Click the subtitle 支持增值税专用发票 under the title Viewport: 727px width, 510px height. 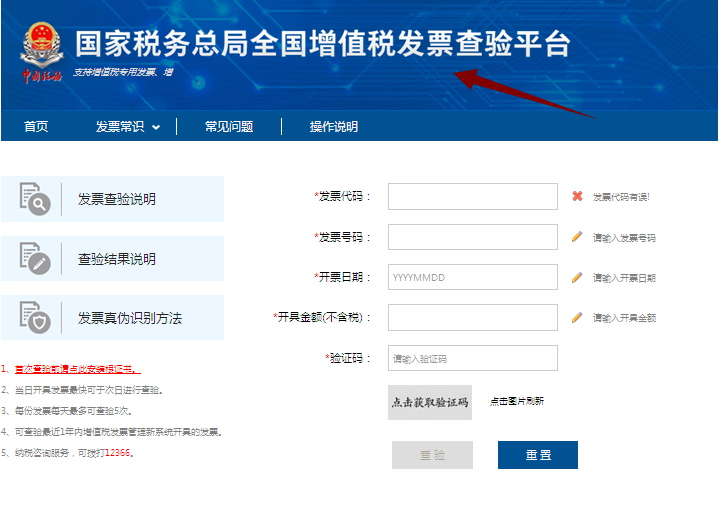123,72
